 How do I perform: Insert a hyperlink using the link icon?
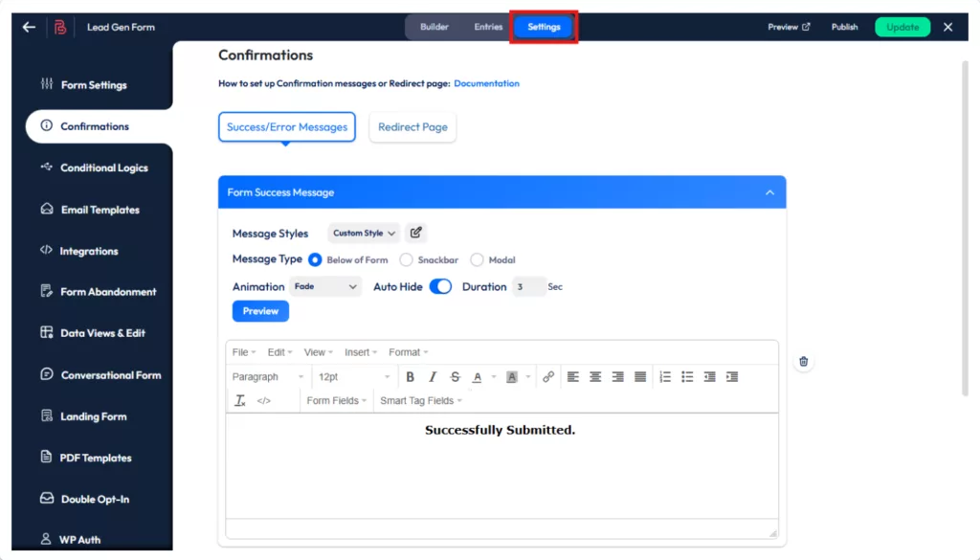coord(547,376)
